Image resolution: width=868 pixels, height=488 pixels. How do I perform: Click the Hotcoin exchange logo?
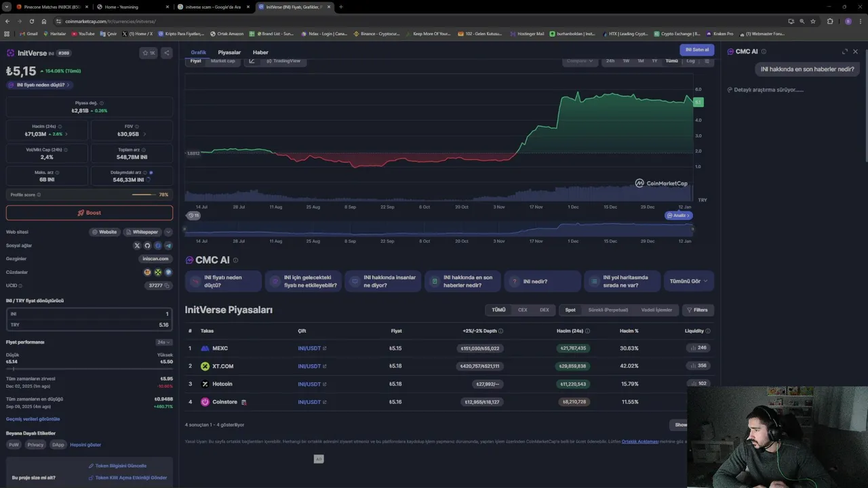205,384
